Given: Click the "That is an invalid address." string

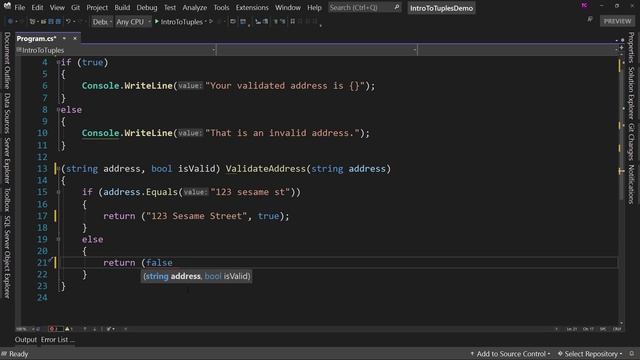Looking at the screenshot, I should pyautogui.click(x=282, y=133).
